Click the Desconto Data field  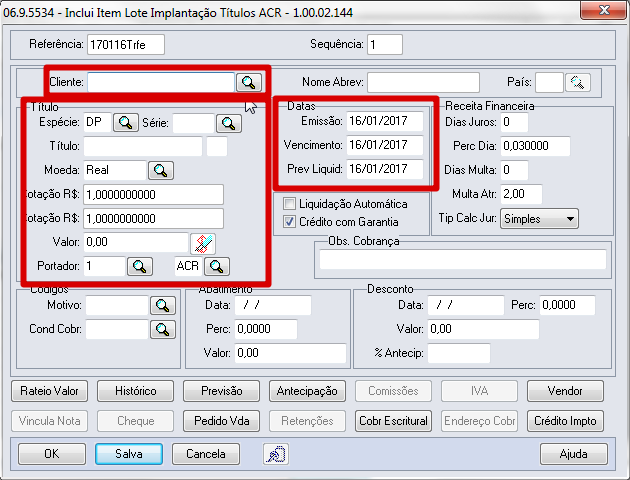click(x=466, y=305)
